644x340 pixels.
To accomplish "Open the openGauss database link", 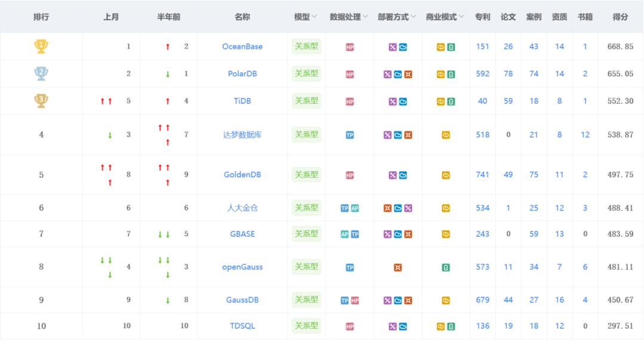I will 242,267.
